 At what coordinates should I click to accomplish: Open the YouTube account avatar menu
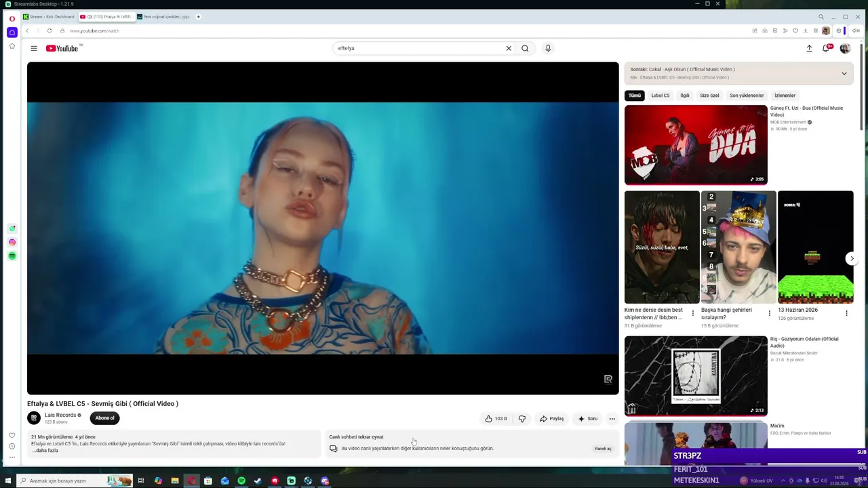tap(845, 48)
